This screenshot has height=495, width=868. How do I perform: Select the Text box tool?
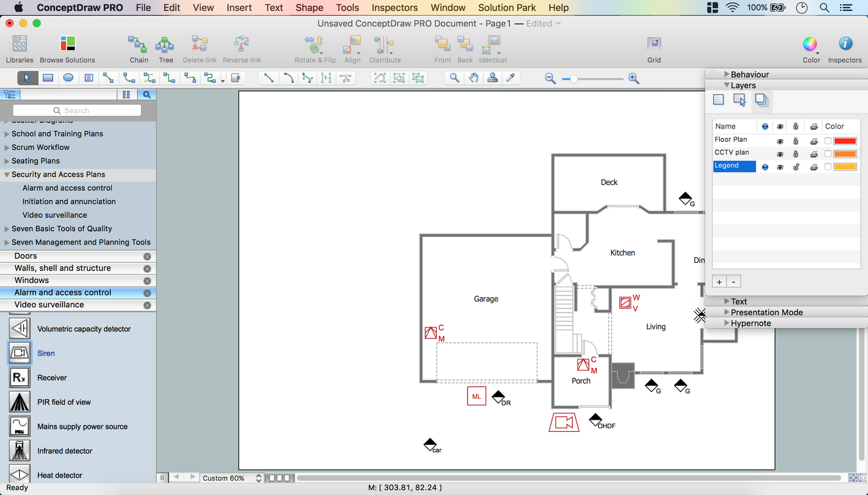click(89, 78)
